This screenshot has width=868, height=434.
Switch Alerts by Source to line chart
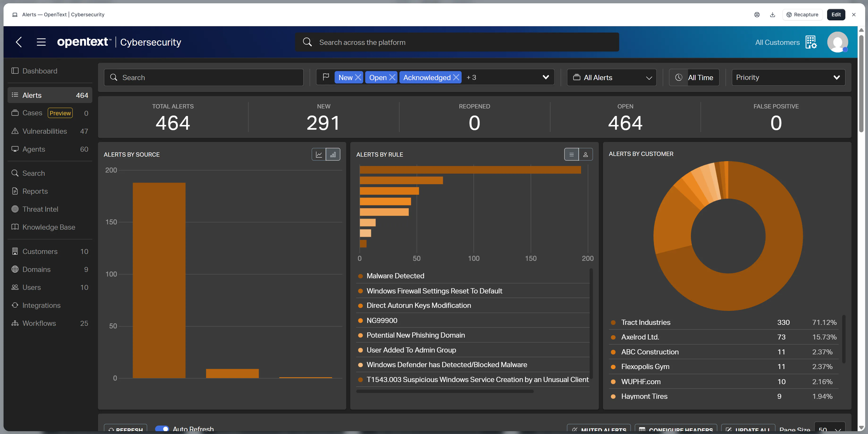[319, 155]
